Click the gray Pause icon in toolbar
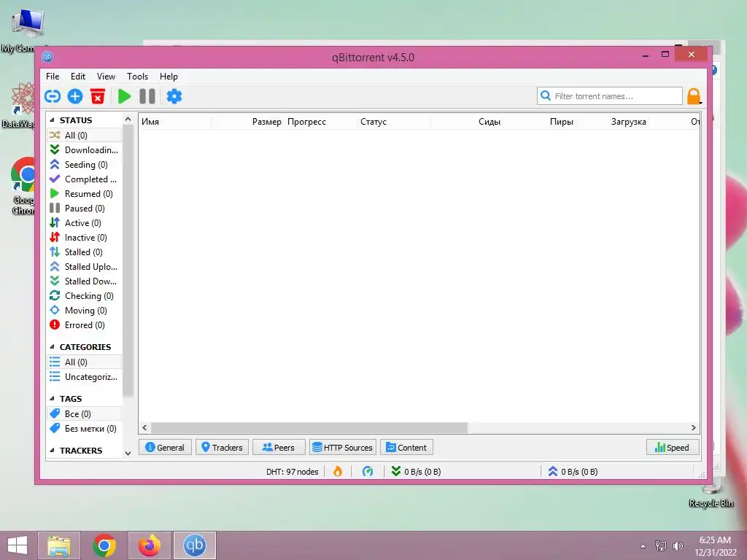This screenshot has height=560, width=747. click(x=147, y=97)
